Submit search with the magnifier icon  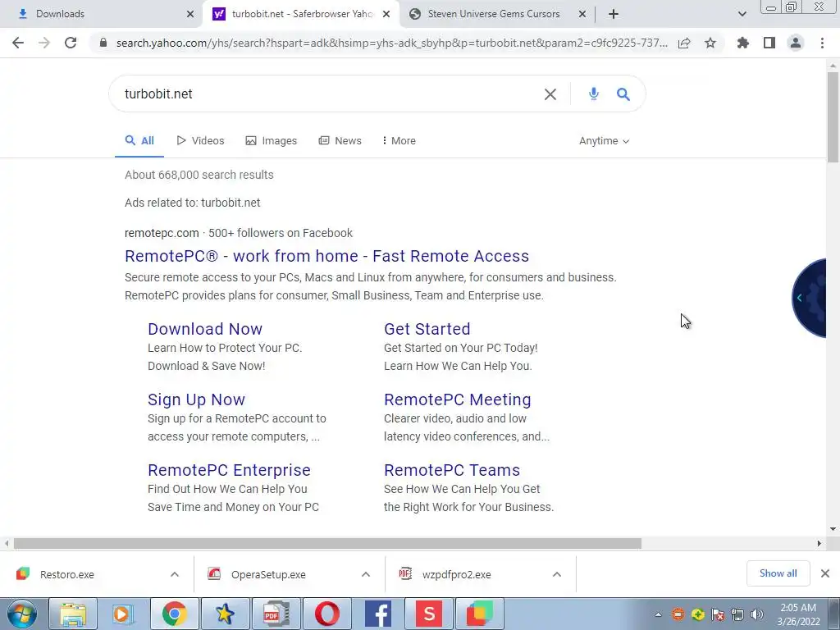tap(623, 94)
